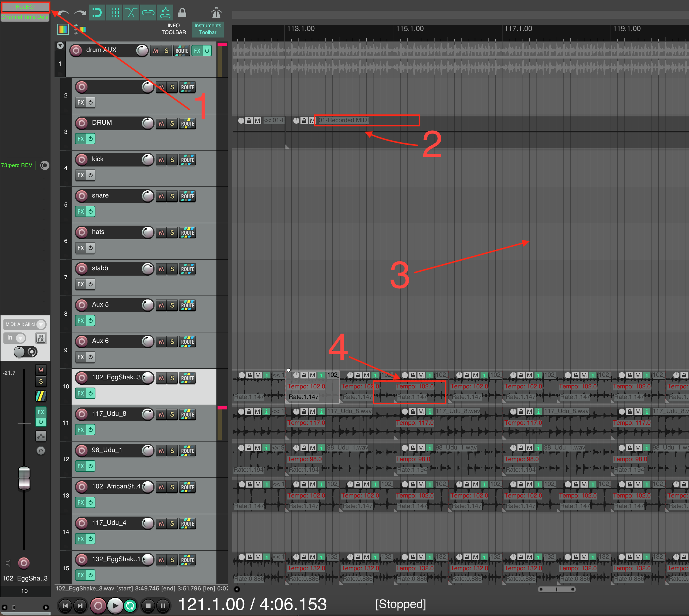Click the horizontal zoom scrollbar handle
Screen dimensions: 689x616
pyautogui.click(x=557, y=590)
